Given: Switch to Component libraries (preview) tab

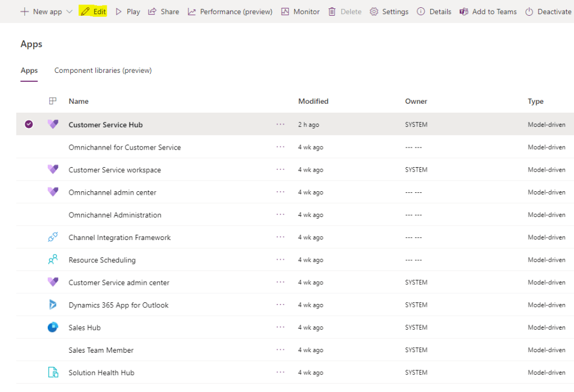Looking at the screenshot, I should click(x=103, y=71).
